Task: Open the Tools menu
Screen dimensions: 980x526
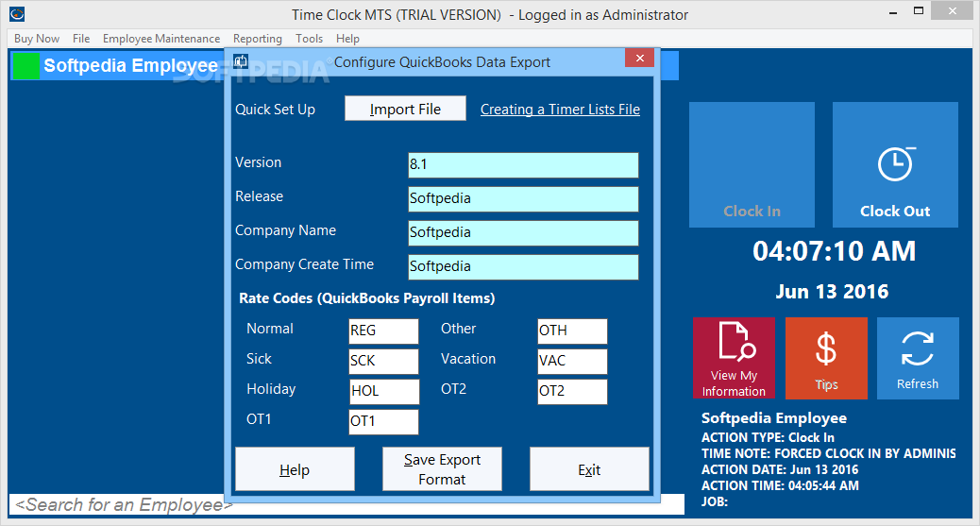Action: coord(310,39)
